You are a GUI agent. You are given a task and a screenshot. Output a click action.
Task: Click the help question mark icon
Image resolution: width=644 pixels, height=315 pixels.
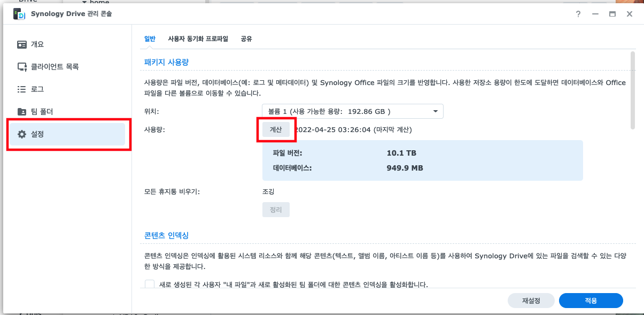(x=578, y=14)
